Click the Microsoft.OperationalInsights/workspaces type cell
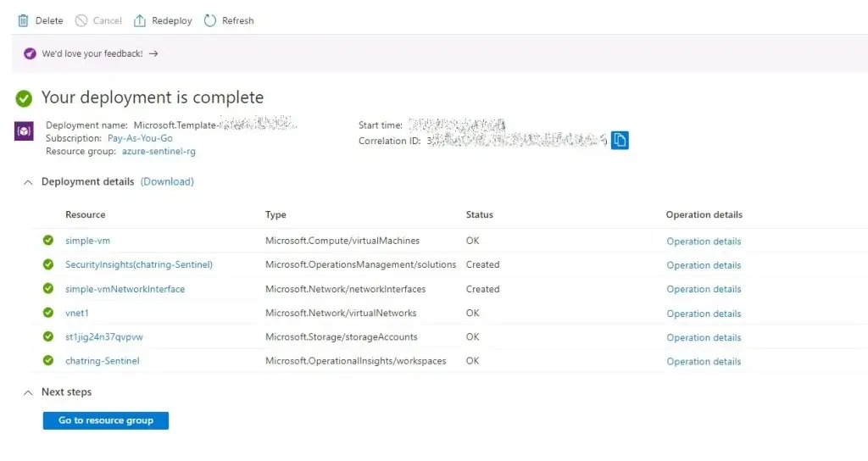 (x=355, y=361)
